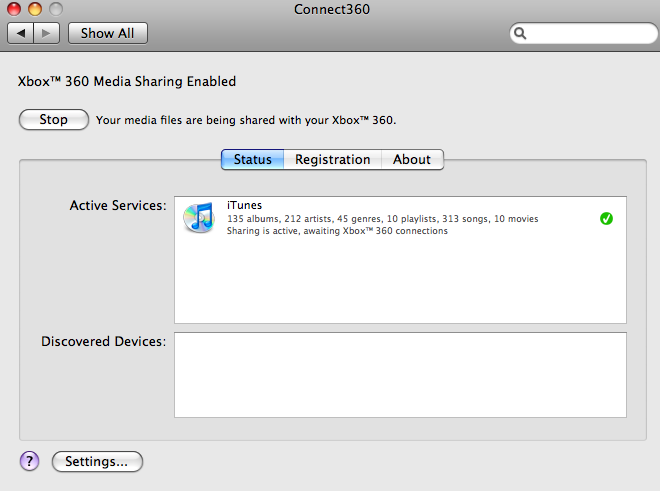Image resolution: width=660 pixels, height=491 pixels.
Task: Stop Xbox 360 media sharing
Action: [x=53, y=120]
